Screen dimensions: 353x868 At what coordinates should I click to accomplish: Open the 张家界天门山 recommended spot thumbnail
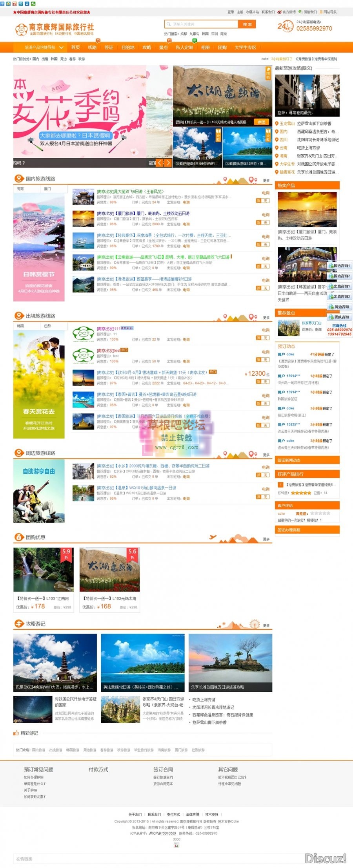pyautogui.click(x=288, y=327)
